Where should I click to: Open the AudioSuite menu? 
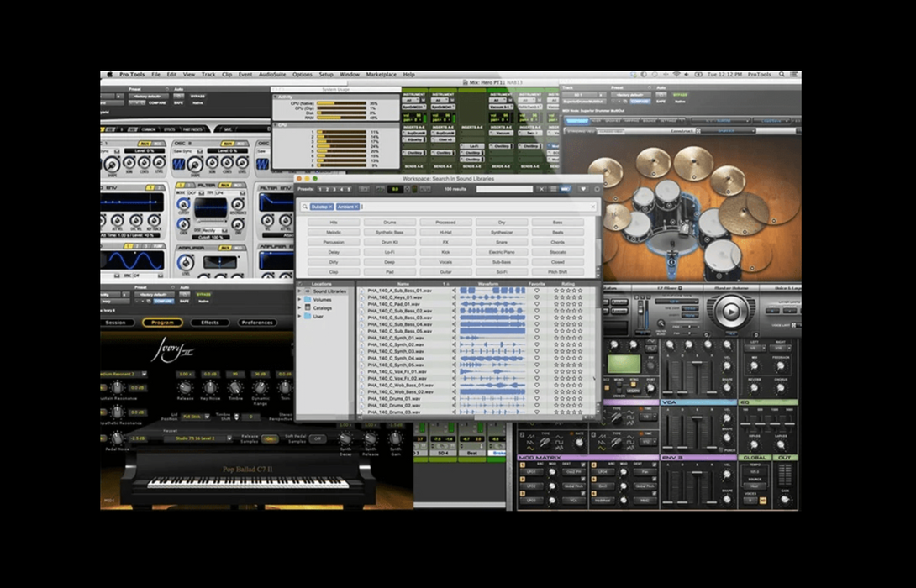point(271,75)
